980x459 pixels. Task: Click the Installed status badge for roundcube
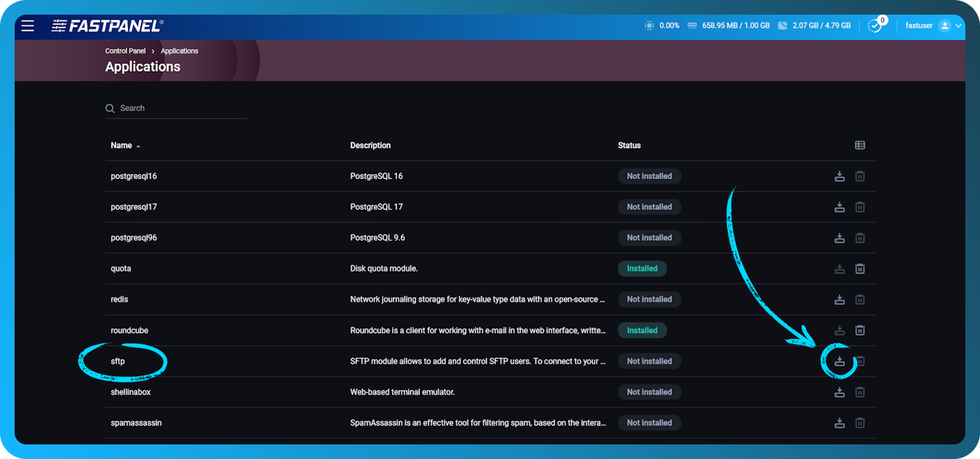642,330
